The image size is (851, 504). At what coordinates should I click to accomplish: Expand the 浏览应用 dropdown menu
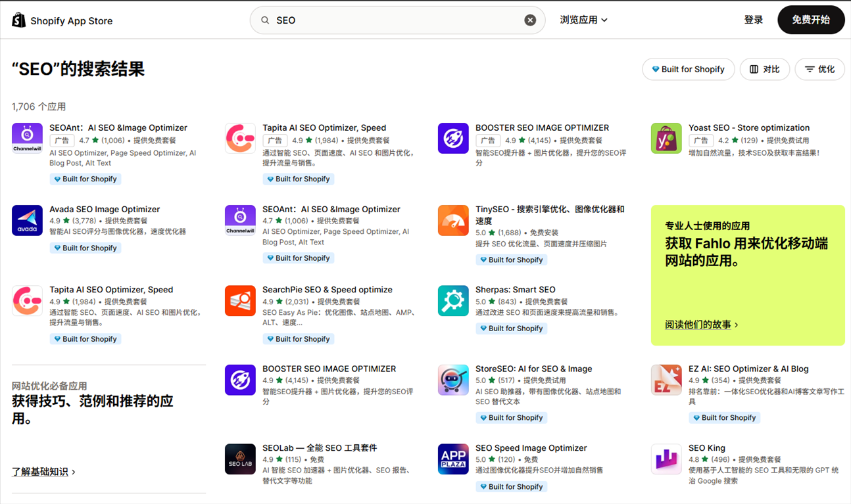(x=583, y=20)
